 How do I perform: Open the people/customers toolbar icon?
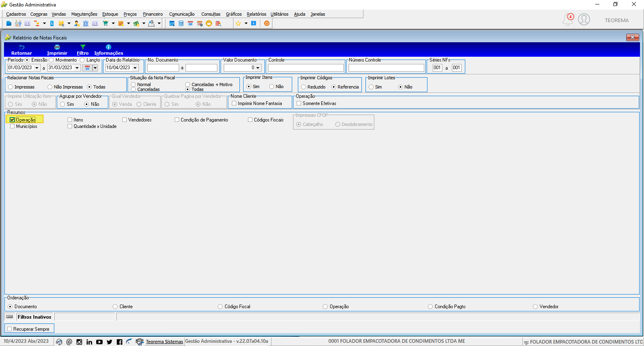[18, 23]
